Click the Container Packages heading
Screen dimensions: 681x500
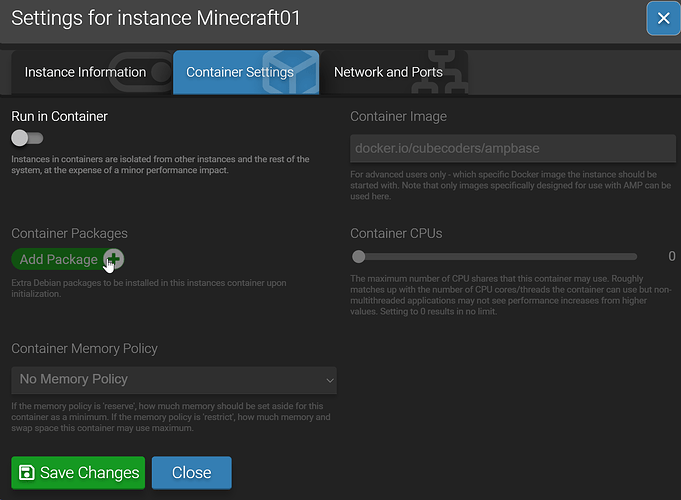69,233
